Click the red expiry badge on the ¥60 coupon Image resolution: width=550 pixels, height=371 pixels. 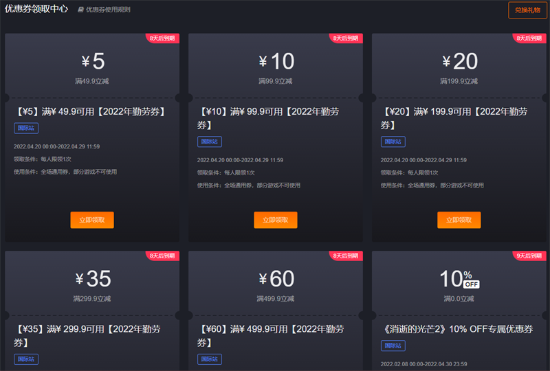click(x=346, y=256)
